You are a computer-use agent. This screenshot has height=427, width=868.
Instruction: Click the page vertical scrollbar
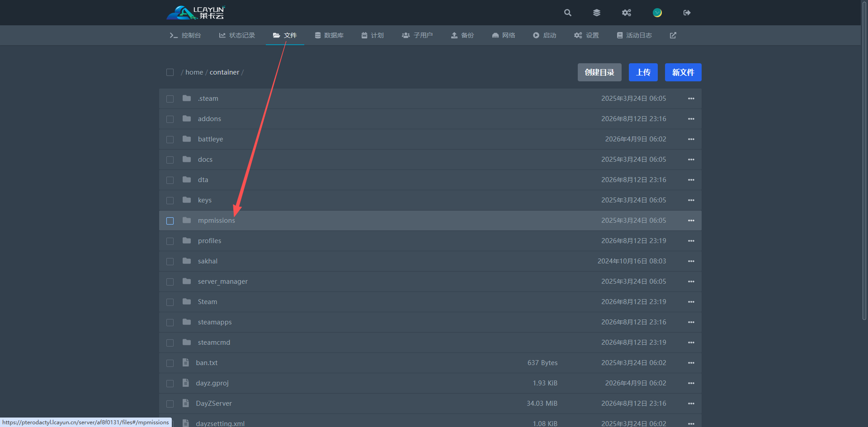864,160
